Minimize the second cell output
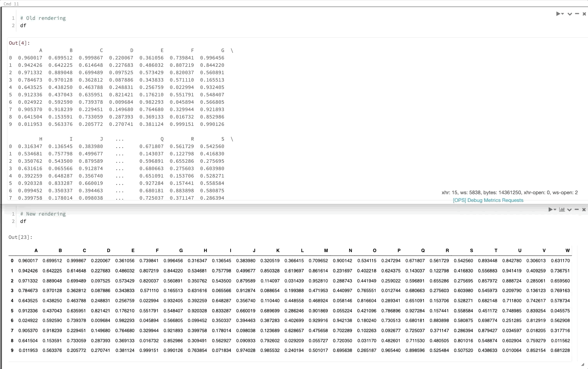The width and height of the screenshot is (588, 369). click(577, 209)
